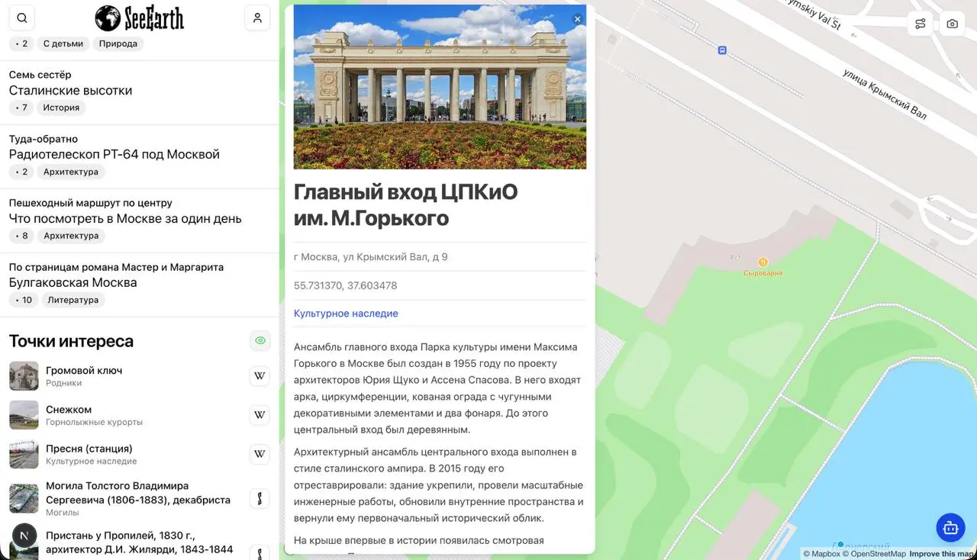Viewport: 977px width, 560px height.
Task: Select the Природа tag
Action: (x=118, y=43)
